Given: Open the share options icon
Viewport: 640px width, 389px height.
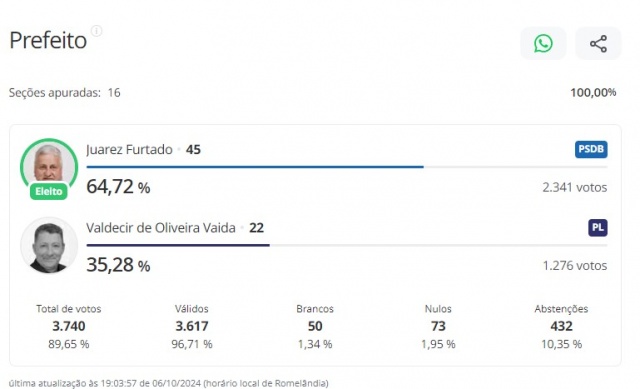Looking at the screenshot, I should tap(598, 43).
